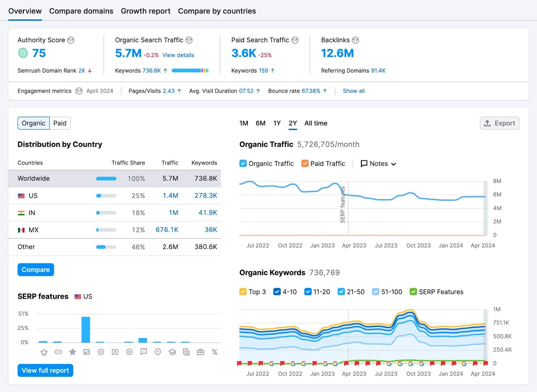
Task: Uncheck Organic Traffic on the traffic chart
Action: pyautogui.click(x=243, y=163)
